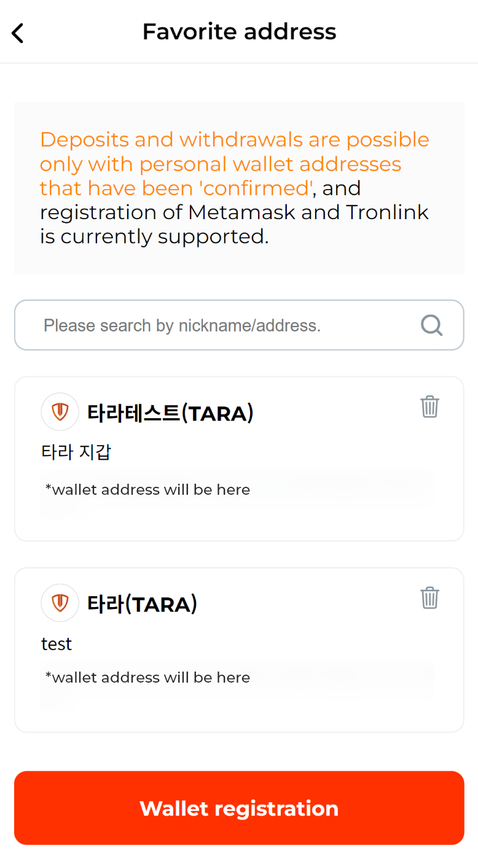Viewport: 478px width, 868px height.
Task: Click the 'test' nickname label
Action: coord(57,644)
